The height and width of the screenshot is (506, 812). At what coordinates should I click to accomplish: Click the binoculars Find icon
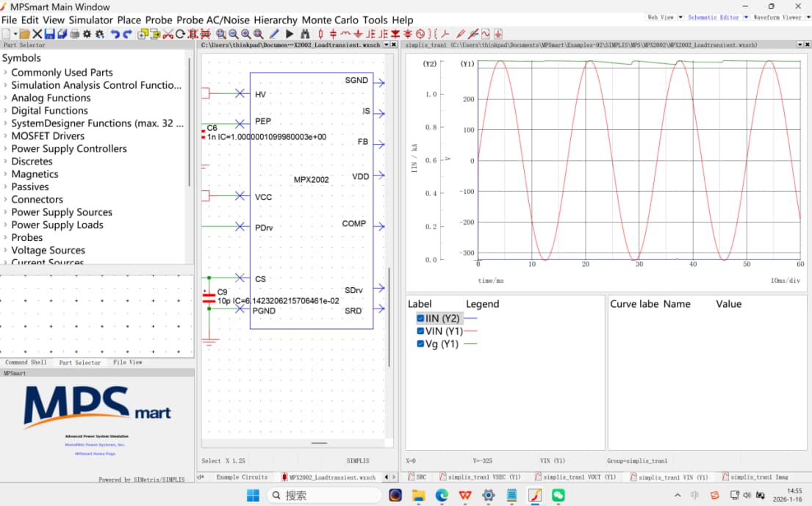point(304,34)
